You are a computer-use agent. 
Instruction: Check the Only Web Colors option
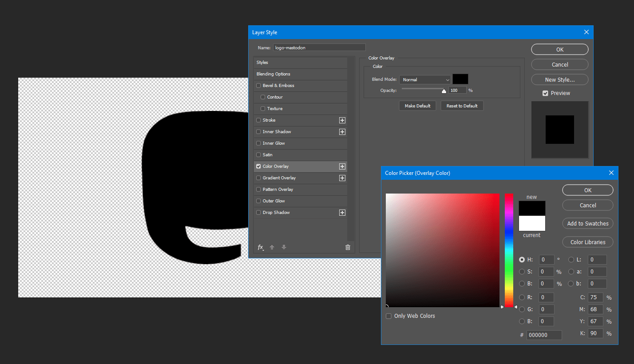click(x=389, y=316)
